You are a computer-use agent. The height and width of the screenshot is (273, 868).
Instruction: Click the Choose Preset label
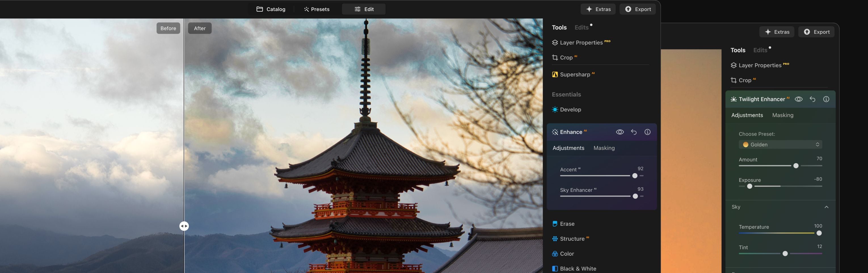(757, 134)
